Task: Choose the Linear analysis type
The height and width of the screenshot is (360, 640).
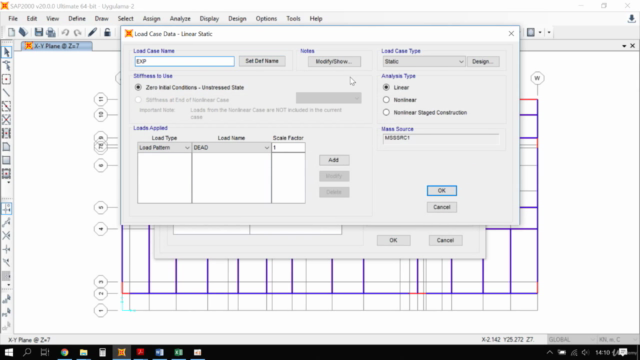Action: (386, 87)
